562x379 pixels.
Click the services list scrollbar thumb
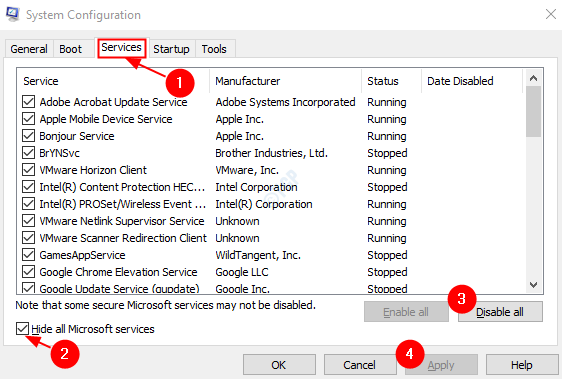533,112
